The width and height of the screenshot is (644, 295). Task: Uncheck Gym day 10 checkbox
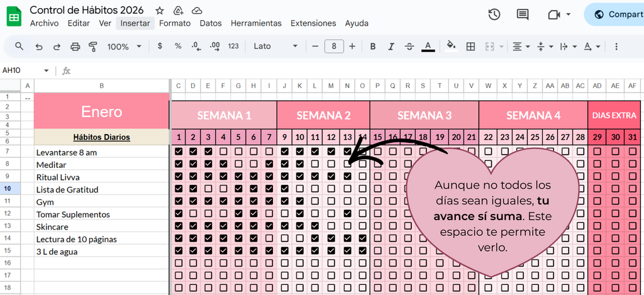299,201
